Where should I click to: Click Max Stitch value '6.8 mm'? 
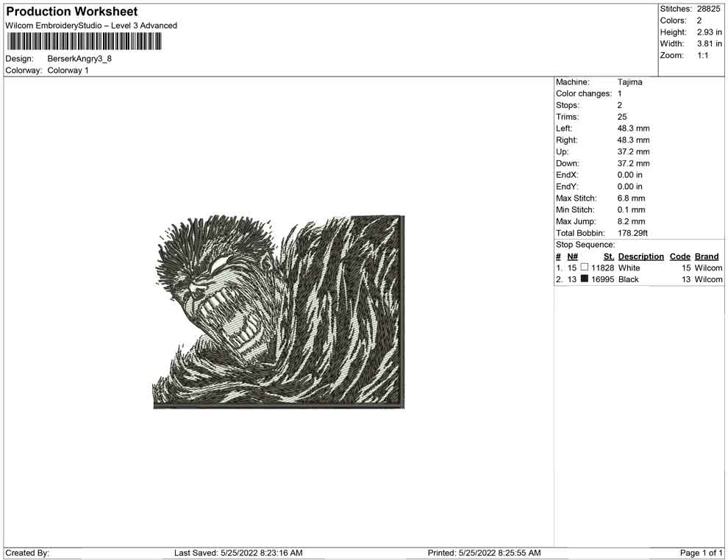pos(631,198)
